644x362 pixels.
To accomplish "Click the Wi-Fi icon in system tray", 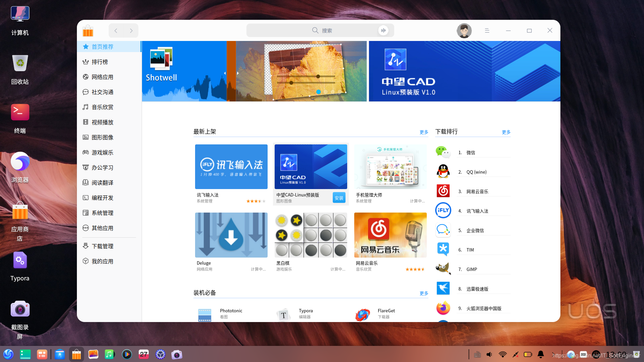I will [503, 354].
